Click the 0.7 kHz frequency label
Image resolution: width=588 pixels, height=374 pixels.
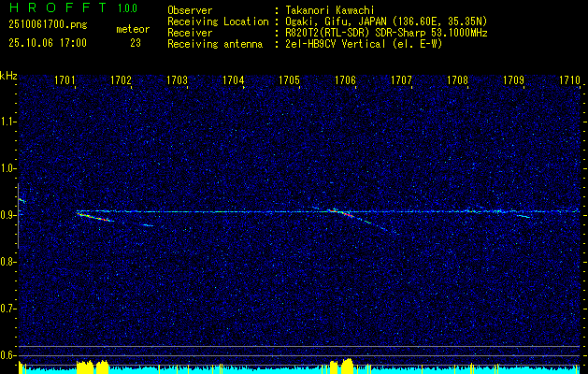click(7, 309)
